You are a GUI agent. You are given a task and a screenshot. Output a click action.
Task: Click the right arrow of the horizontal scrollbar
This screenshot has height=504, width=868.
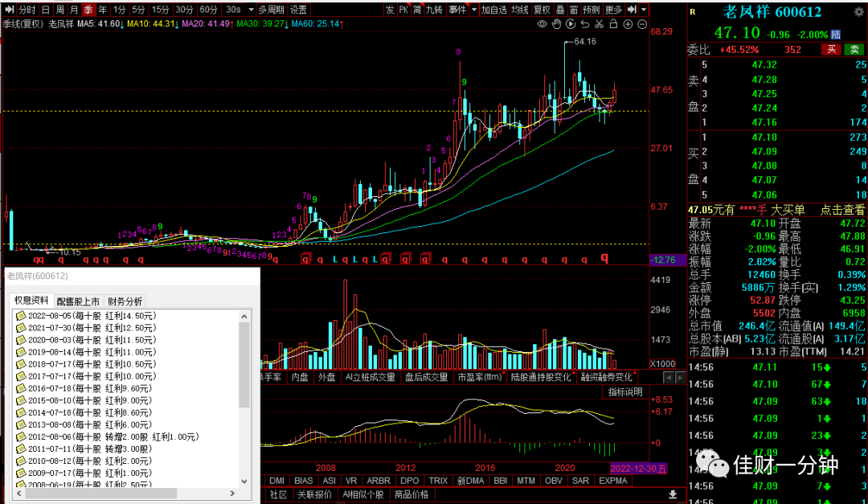click(232, 493)
